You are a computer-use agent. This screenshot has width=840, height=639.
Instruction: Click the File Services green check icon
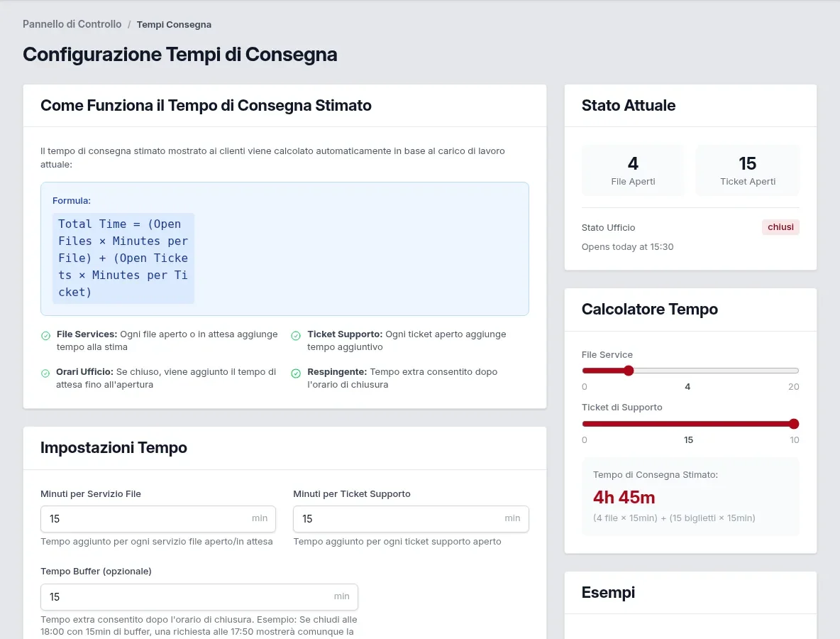click(45, 336)
